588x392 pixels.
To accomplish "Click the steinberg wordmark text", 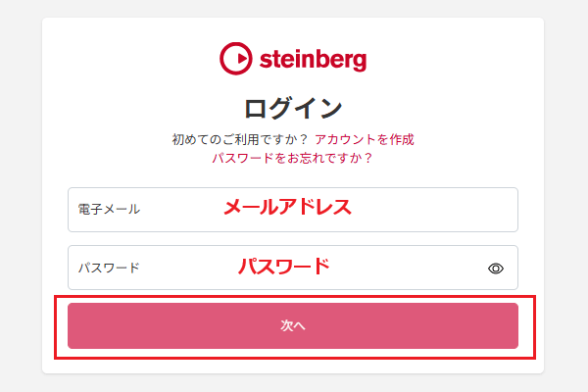I will tap(314, 60).
